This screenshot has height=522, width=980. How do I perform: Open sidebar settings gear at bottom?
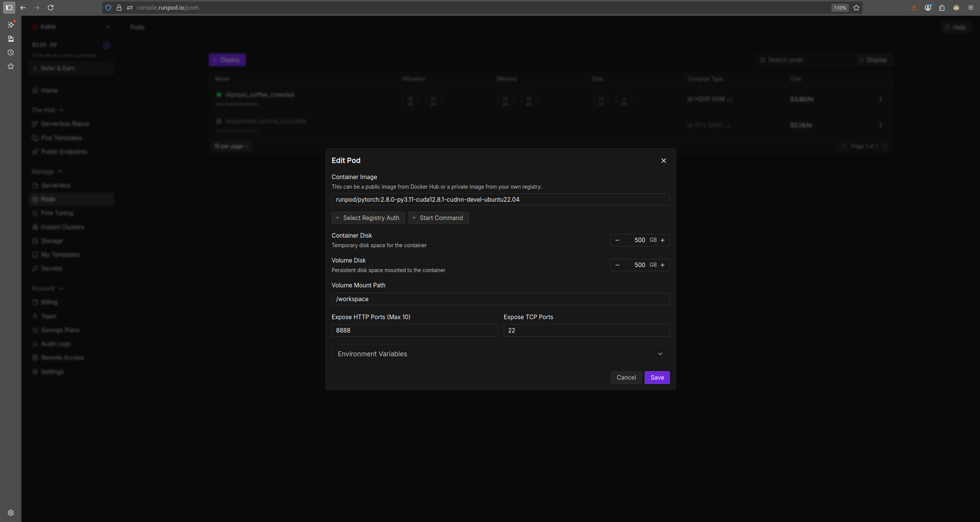tap(11, 513)
